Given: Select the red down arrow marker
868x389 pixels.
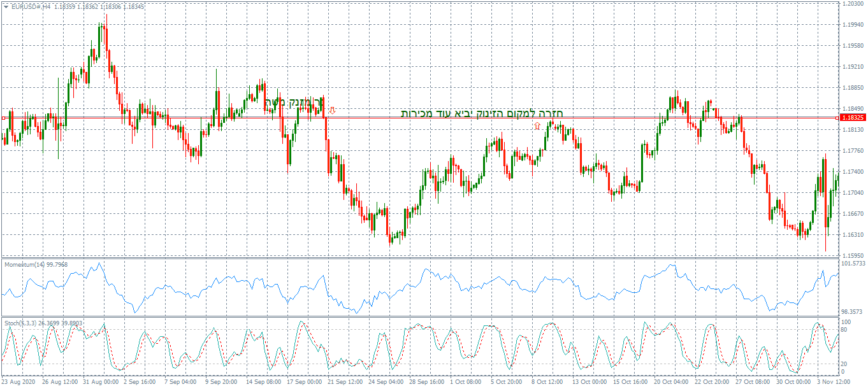Looking at the screenshot, I should click(332, 110).
